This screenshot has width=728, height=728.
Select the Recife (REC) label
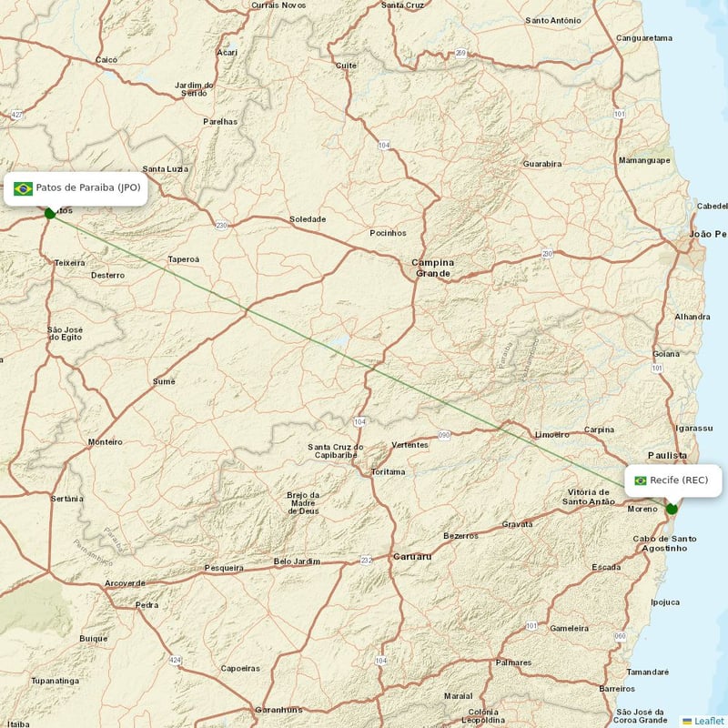tap(679, 480)
